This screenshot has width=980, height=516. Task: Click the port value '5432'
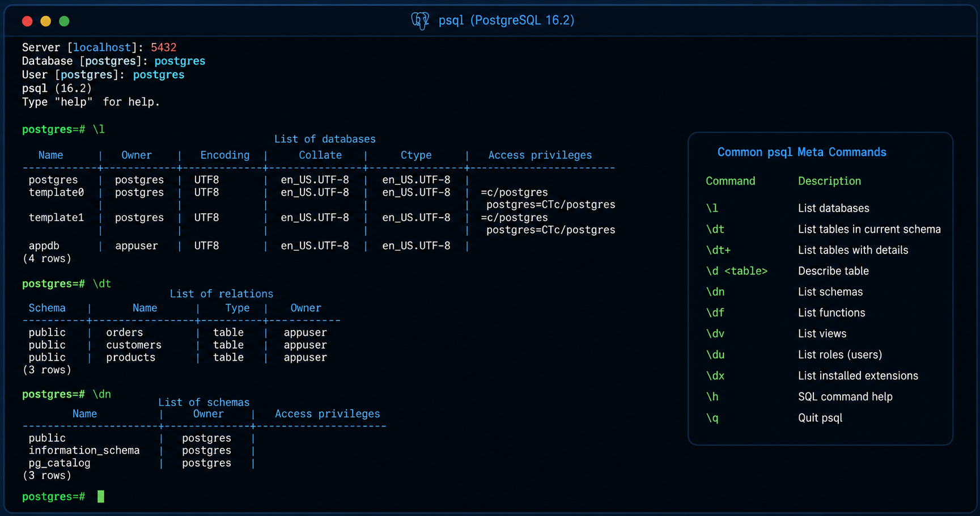[163, 48]
